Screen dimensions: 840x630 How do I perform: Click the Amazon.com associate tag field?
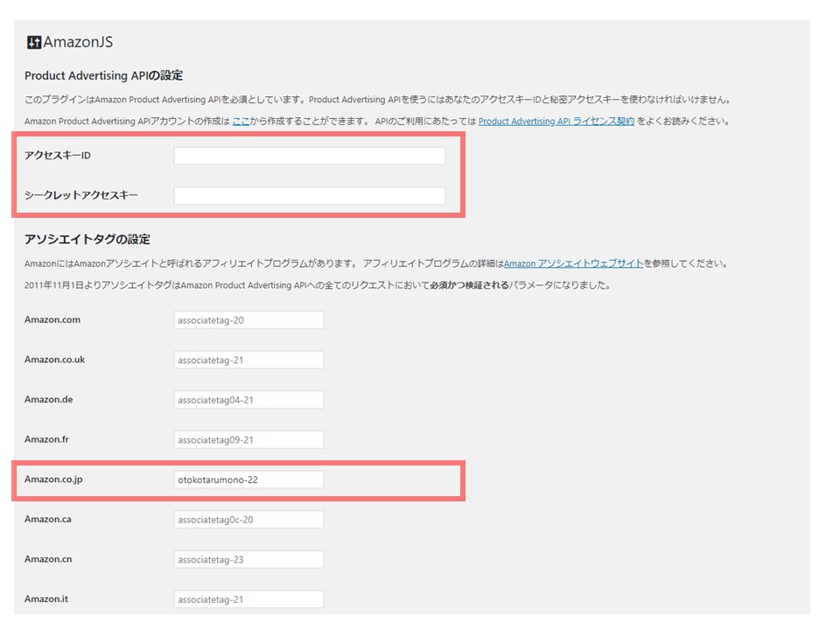click(248, 320)
